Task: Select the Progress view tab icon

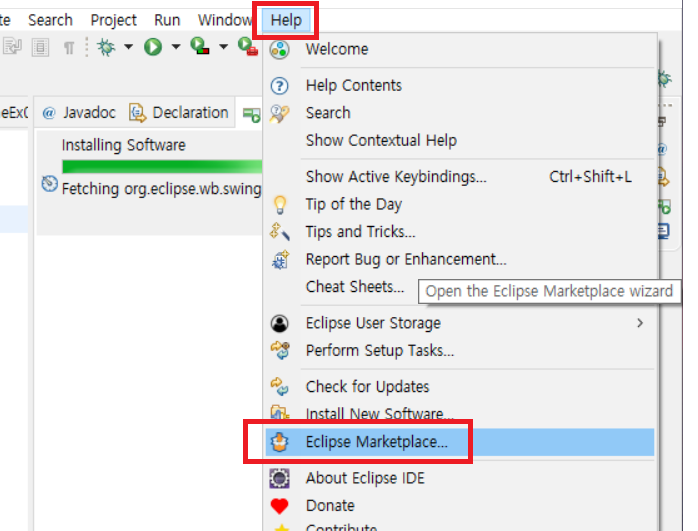Action: pyautogui.click(x=252, y=115)
